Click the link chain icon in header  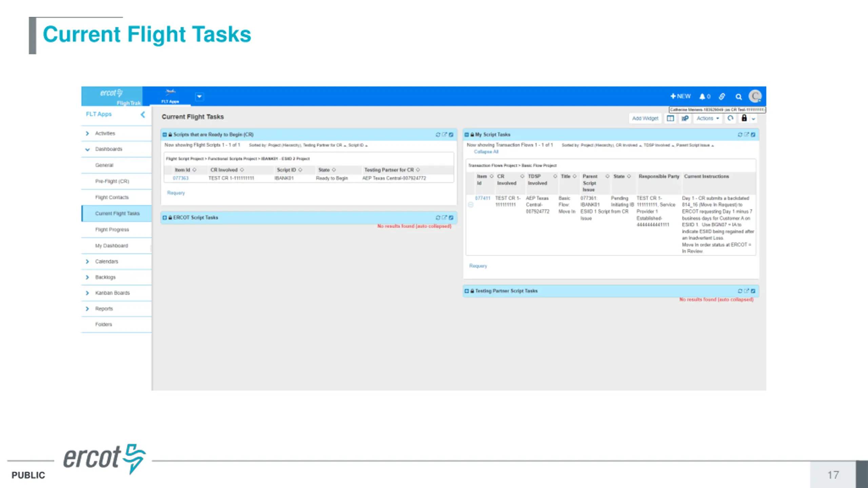(722, 97)
